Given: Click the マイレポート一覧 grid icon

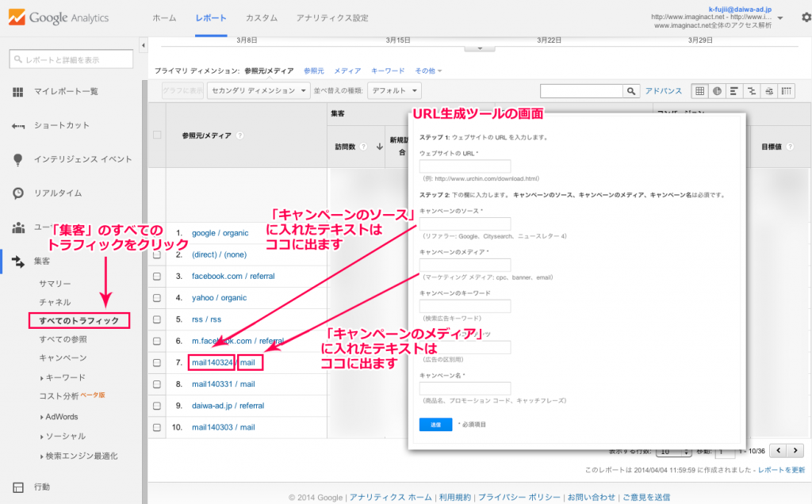Looking at the screenshot, I should click(18, 92).
